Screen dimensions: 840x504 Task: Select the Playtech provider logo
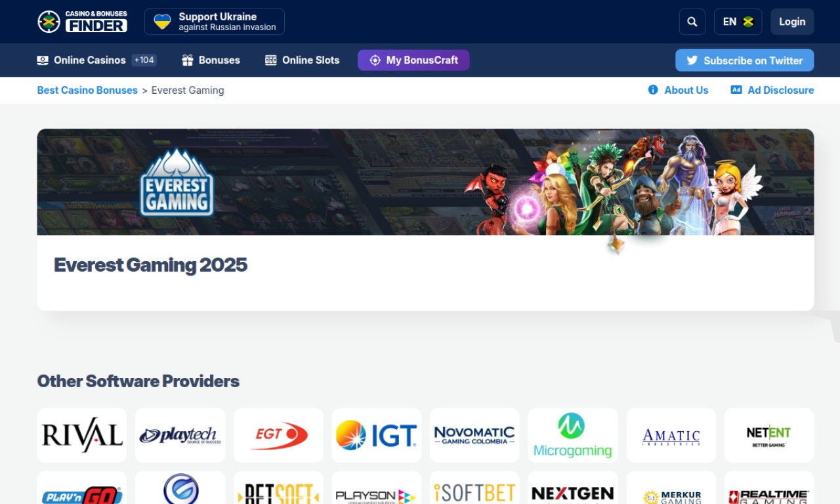tap(180, 436)
